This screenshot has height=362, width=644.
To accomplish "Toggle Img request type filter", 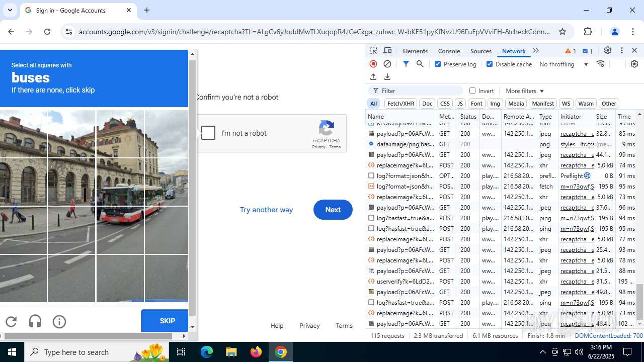I will (x=495, y=104).
